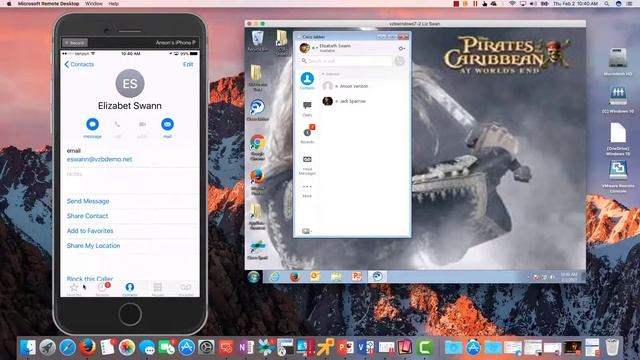The image size is (640, 360).
Task: Tap Edit on the iPhone contact page
Action: coord(188,64)
